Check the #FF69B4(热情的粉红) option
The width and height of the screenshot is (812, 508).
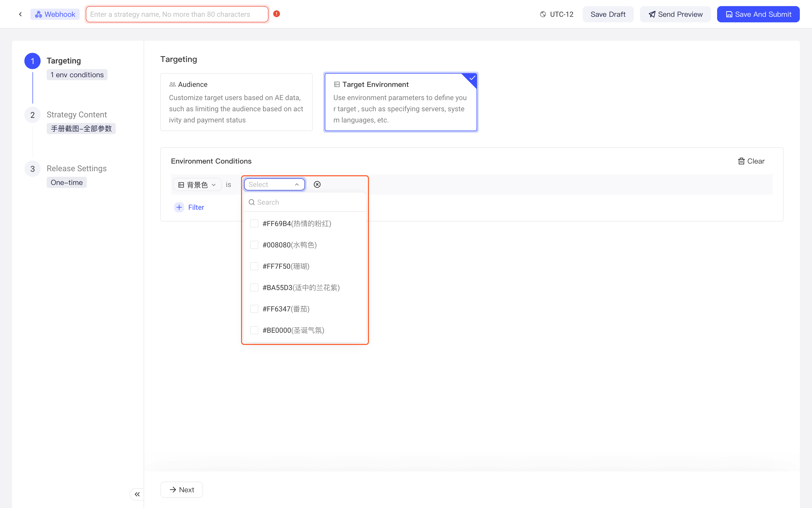[254, 224]
